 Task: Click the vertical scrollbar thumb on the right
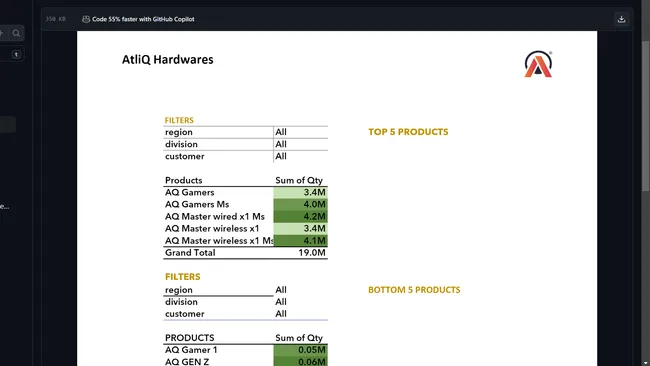[x=645, y=116]
